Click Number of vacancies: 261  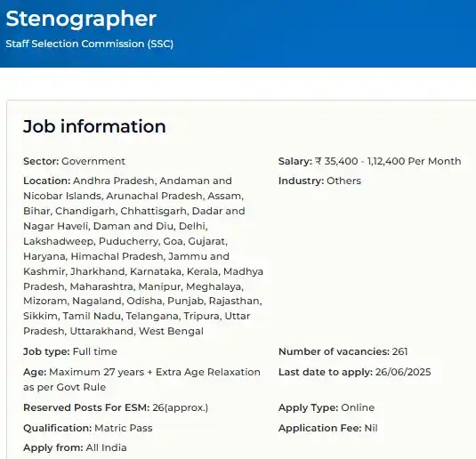(x=343, y=351)
